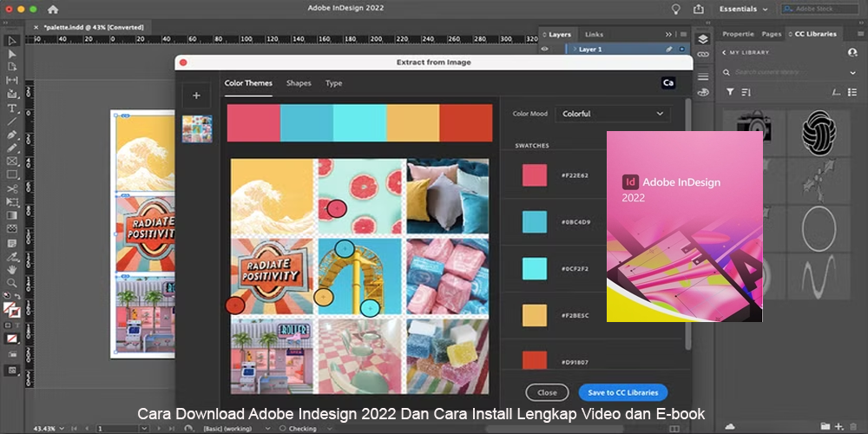The height and width of the screenshot is (434, 868).
Task: Switch to the Shapes tab
Action: coord(299,83)
